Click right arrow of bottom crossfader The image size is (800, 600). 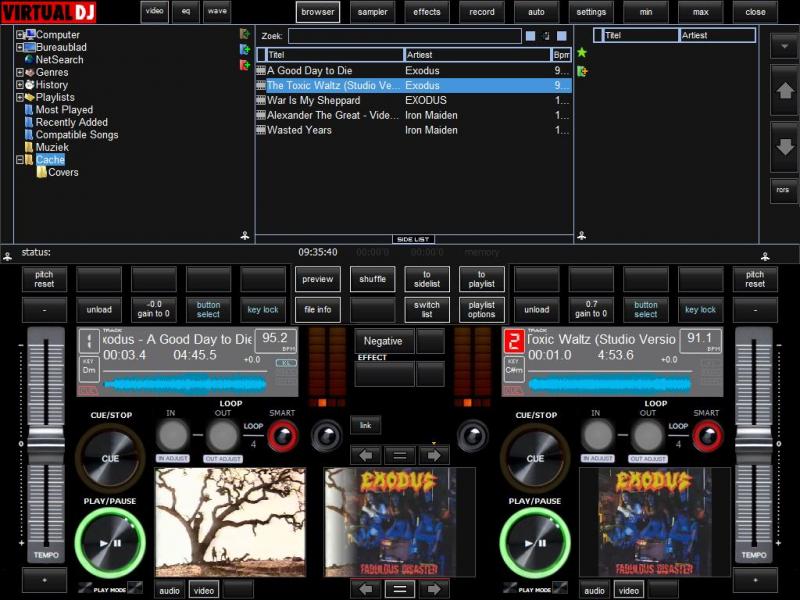pyautogui.click(x=434, y=589)
